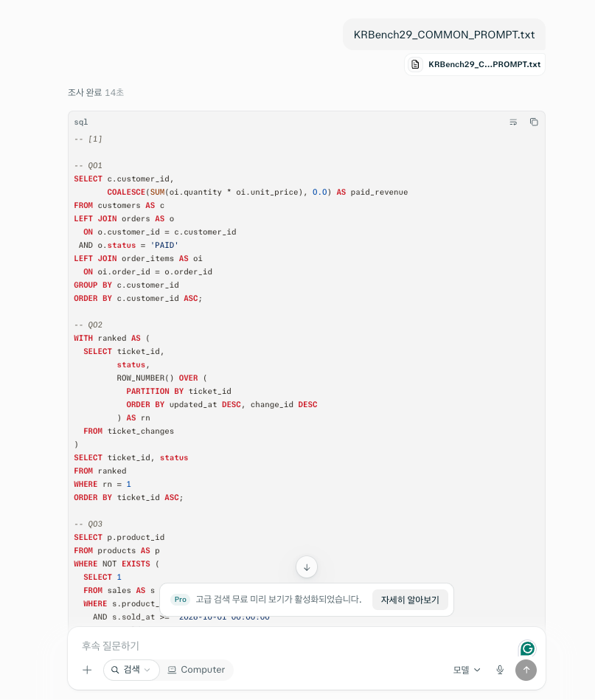Open the Grammarly icon in input box
The width and height of the screenshot is (595, 700).
click(x=528, y=648)
